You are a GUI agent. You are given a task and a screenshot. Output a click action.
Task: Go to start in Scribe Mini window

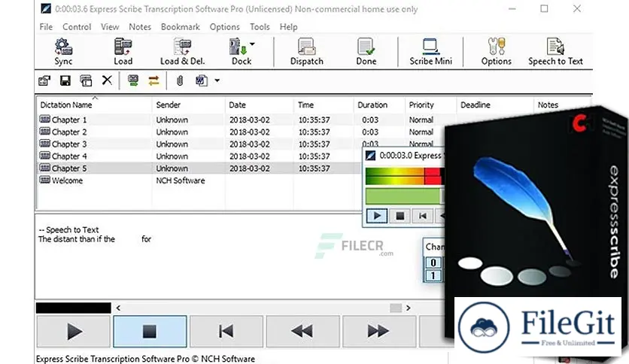[x=422, y=216]
